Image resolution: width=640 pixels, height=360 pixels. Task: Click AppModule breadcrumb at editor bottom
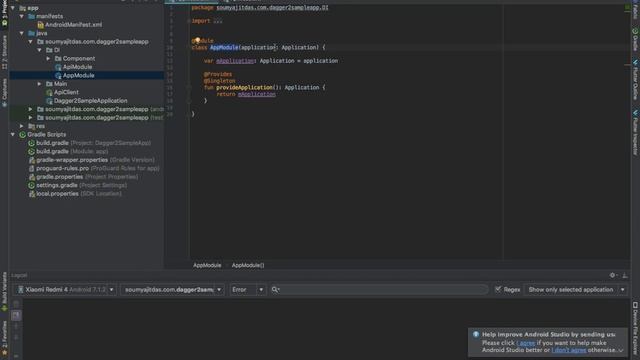[207, 265]
